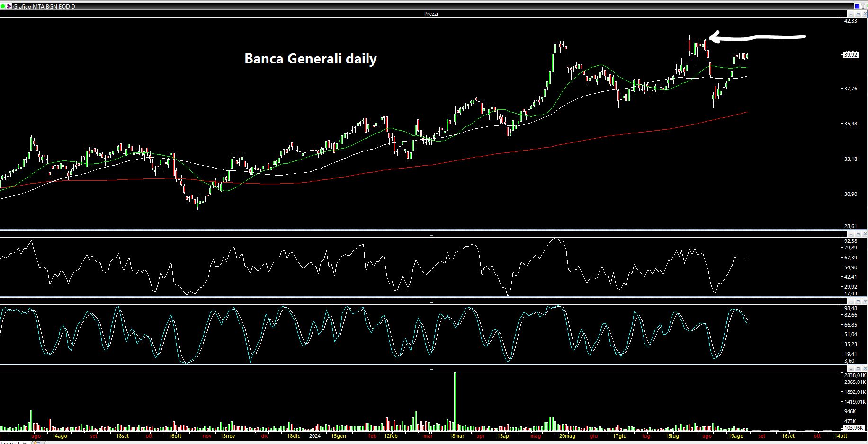Click the 103,96K volume value marker

coord(854,428)
